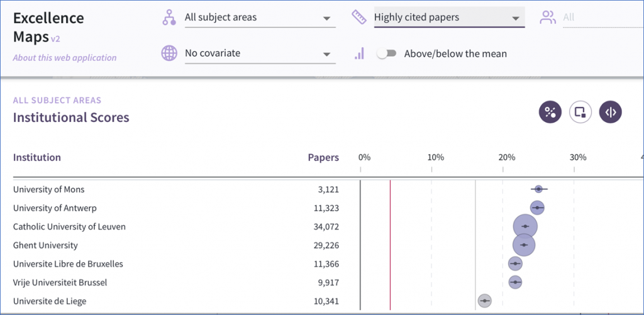Select the University of Antwerp row
Screen dimensions: 644x315
click(328, 208)
